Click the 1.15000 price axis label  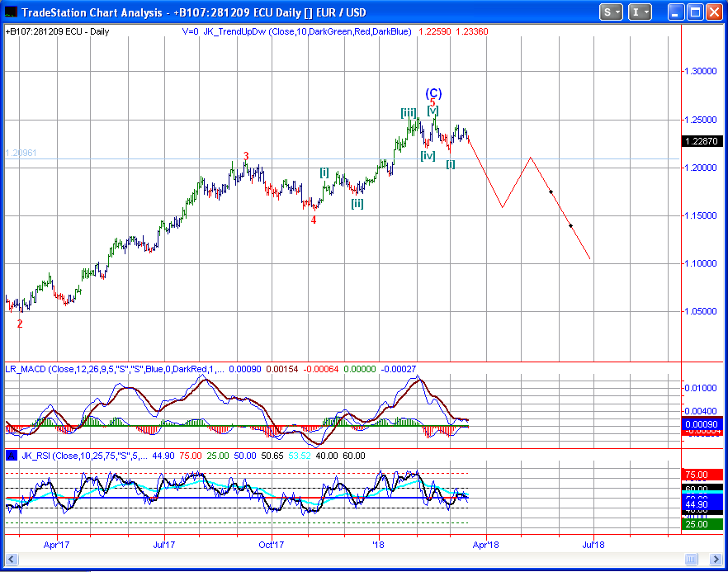coord(701,215)
